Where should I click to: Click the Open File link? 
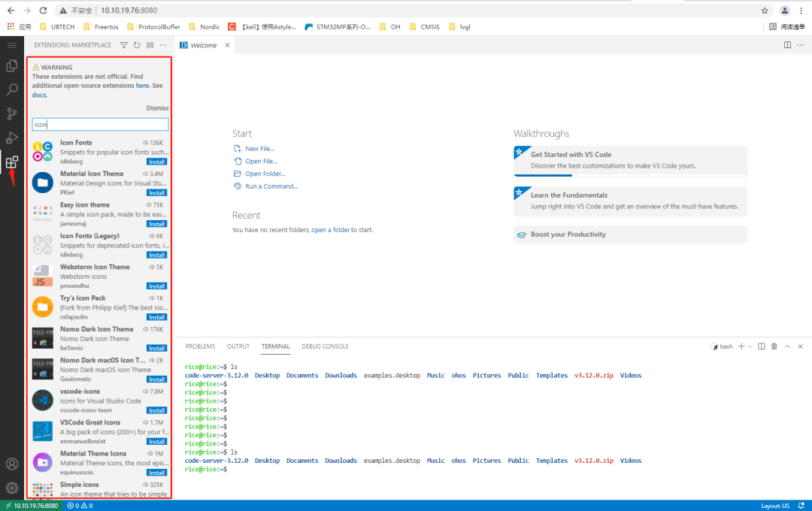coord(261,161)
